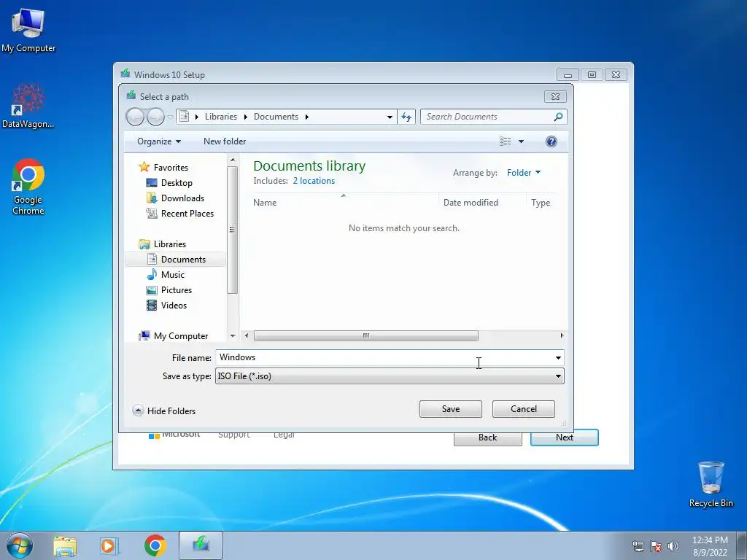Click the back navigation arrow button
The height and width of the screenshot is (560, 747).
click(x=135, y=117)
